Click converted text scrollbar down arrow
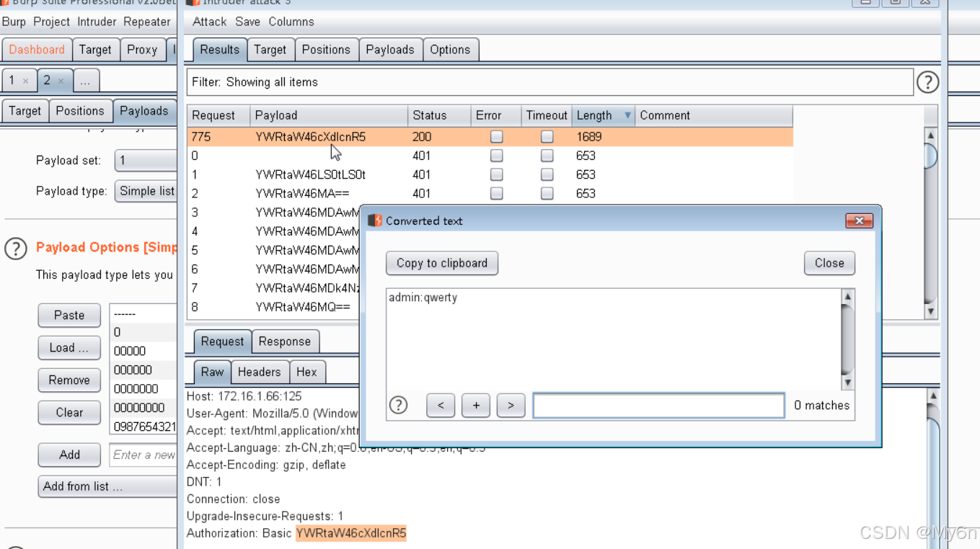The height and width of the screenshot is (549, 980). click(847, 383)
